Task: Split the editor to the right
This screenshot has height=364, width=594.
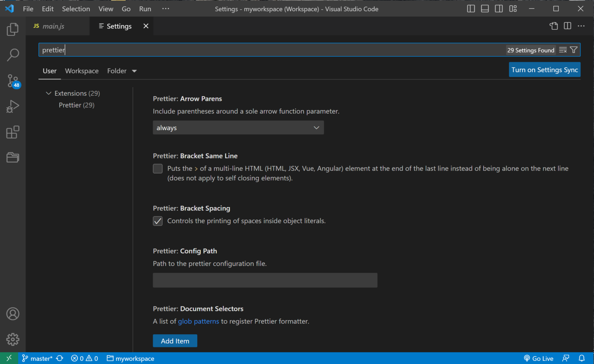Action: 567,26
